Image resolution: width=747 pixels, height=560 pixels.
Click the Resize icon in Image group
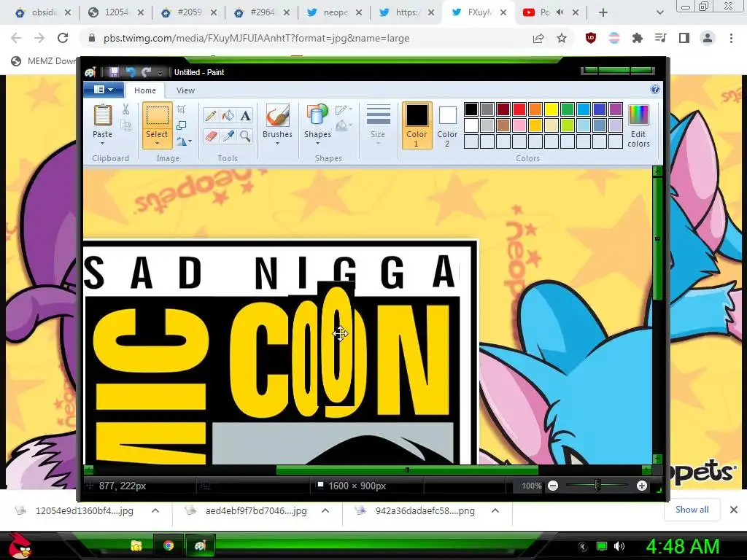tap(182, 125)
